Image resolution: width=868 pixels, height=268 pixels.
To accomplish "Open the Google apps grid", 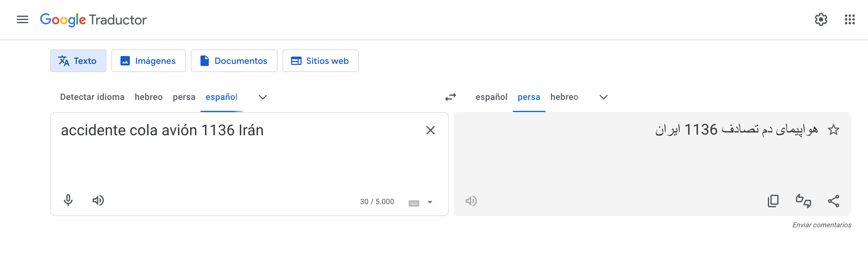I will [850, 19].
